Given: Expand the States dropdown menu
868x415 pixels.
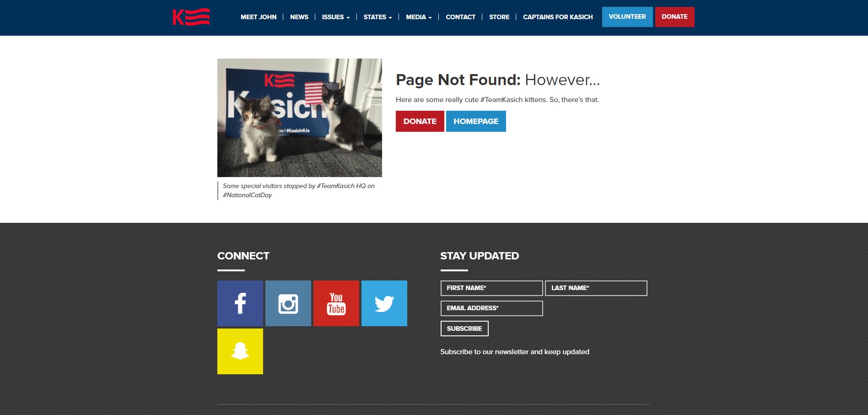Looking at the screenshot, I should point(377,17).
